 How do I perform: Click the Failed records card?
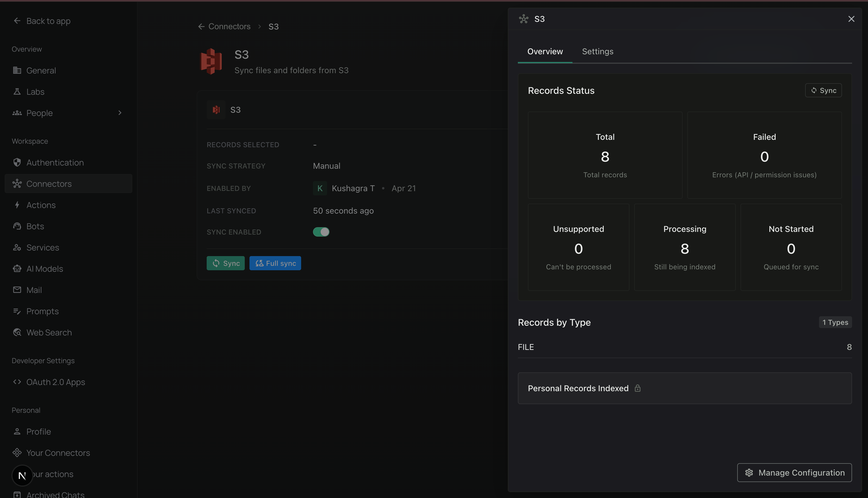pos(764,155)
